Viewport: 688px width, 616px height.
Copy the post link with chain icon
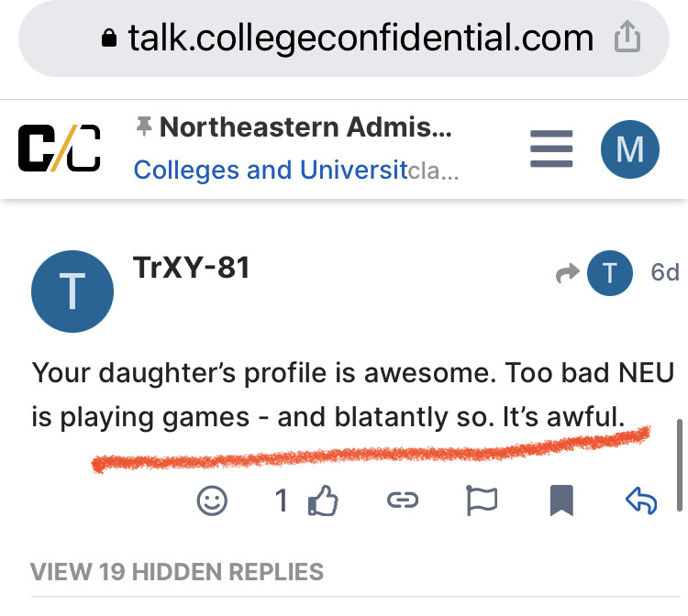[x=403, y=500]
